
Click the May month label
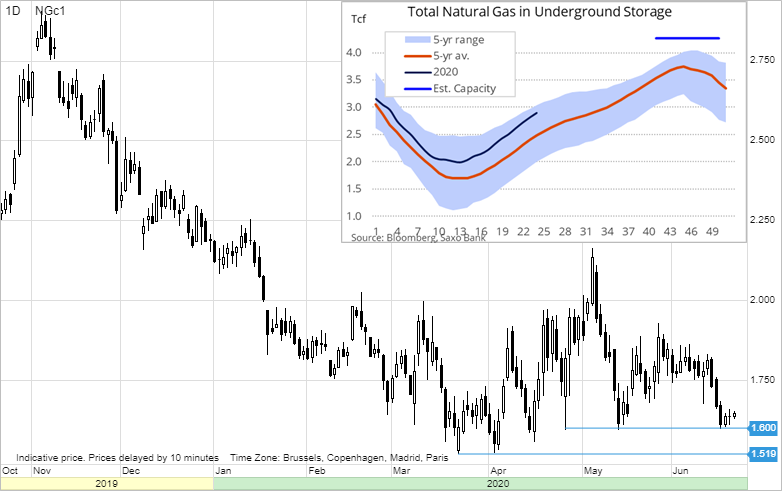tap(593, 471)
